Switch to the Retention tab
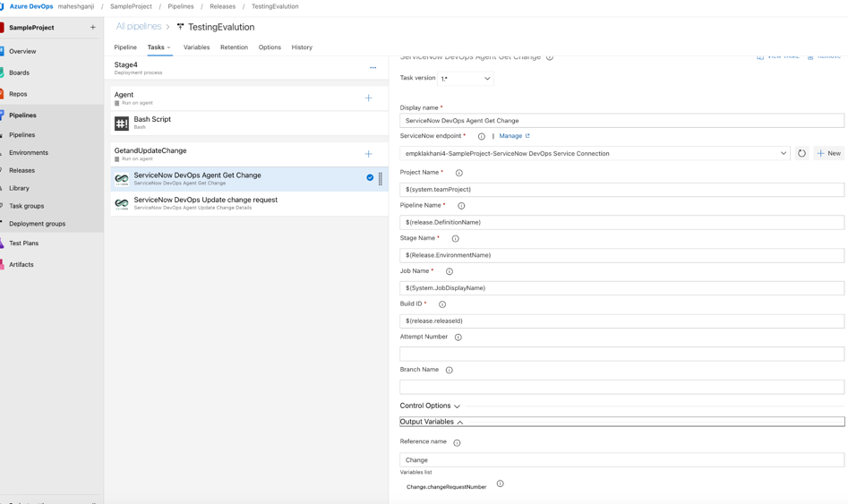 235,47
